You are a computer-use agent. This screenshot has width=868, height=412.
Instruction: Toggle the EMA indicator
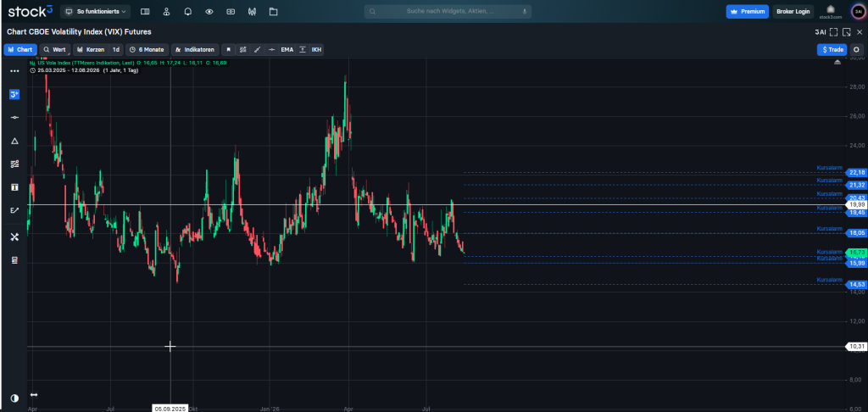pyautogui.click(x=287, y=49)
